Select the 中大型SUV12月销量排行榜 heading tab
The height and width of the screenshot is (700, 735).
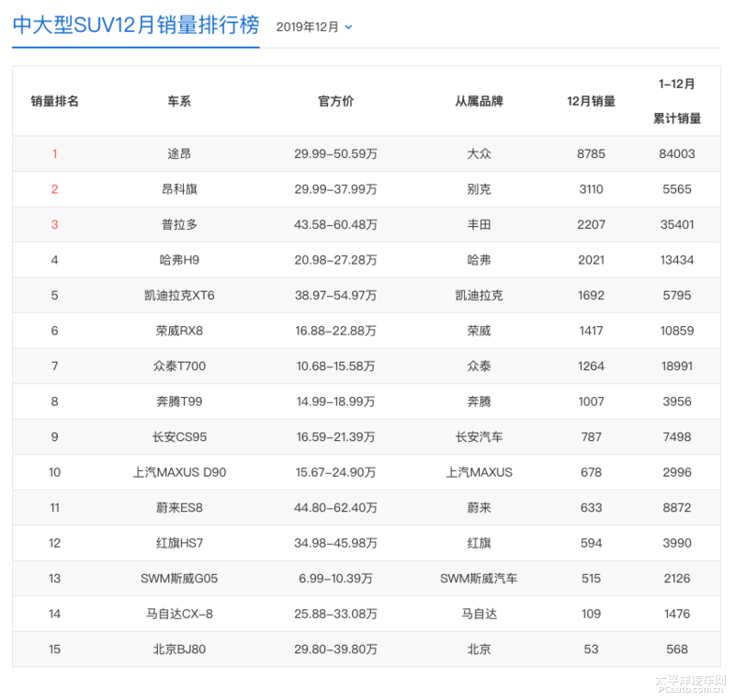(136, 26)
